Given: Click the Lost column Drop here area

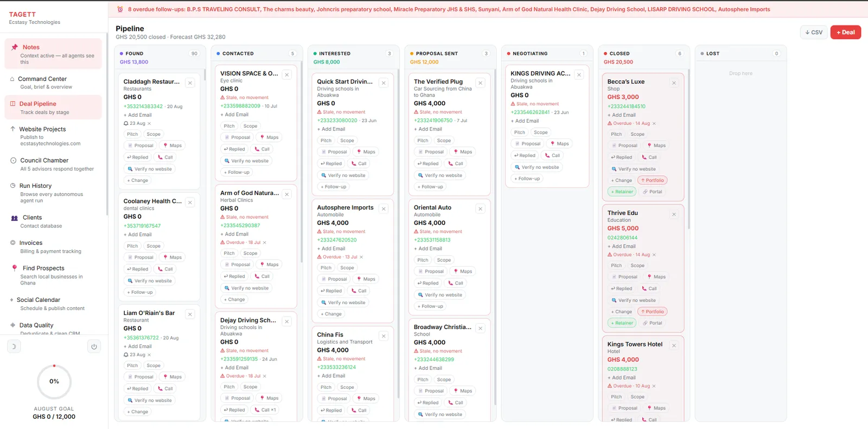Looking at the screenshot, I should [741, 73].
